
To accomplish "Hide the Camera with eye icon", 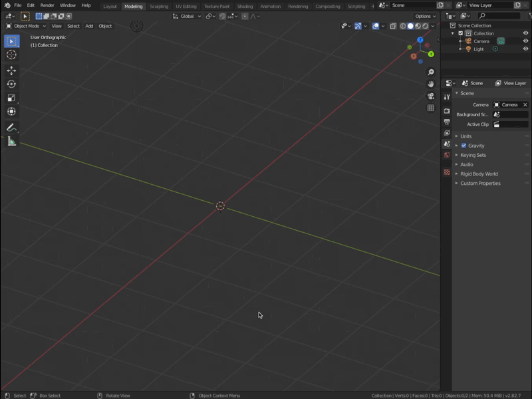I will pos(525,41).
